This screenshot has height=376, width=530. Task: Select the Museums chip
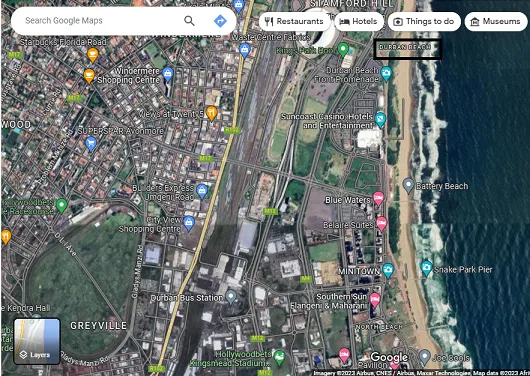pyautogui.click(x=496, y=21)
